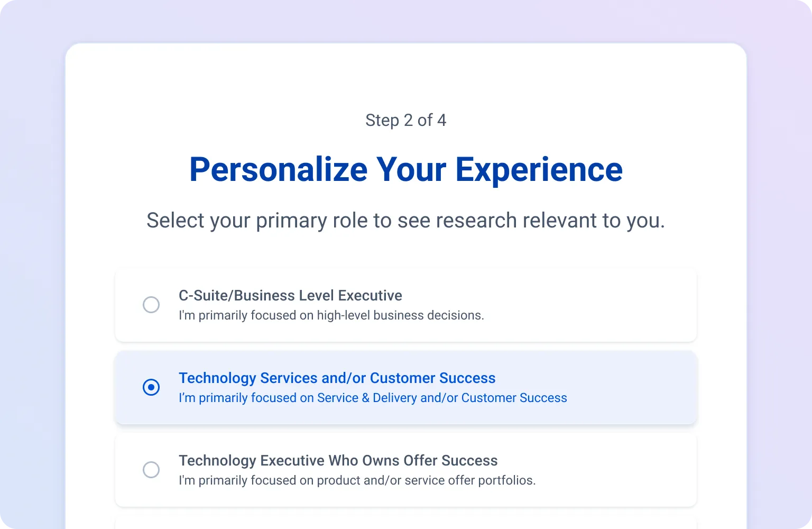812x529 pixels.
Task: Choose the C-Suite executive role card
Action: tap(582, 305)
